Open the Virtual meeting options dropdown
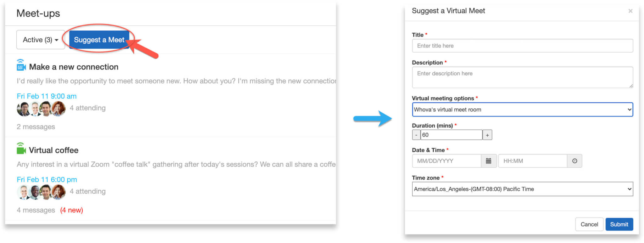Screen dimensions: 644x243 pyautogui.click(x=522, y=110)
